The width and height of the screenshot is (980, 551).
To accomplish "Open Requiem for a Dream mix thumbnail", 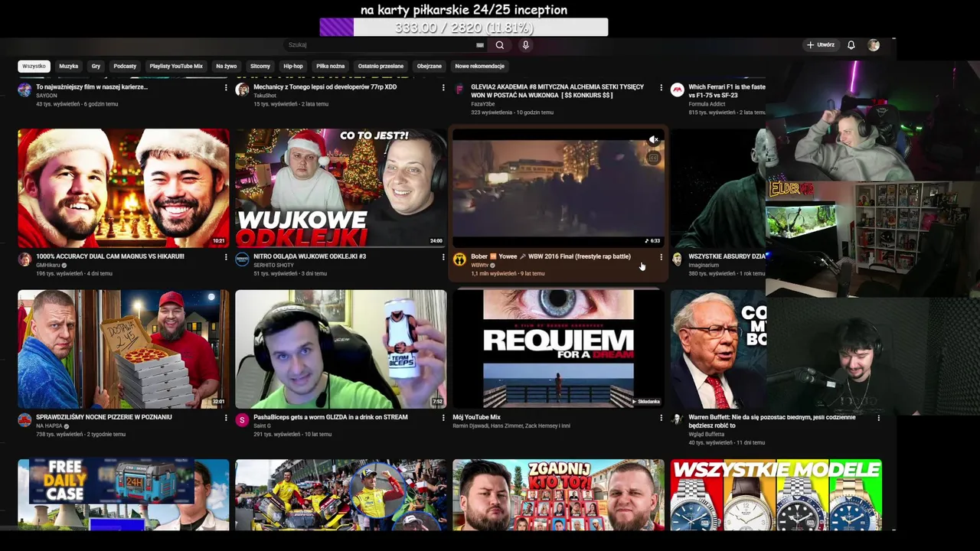I will [x=558, y=349].
